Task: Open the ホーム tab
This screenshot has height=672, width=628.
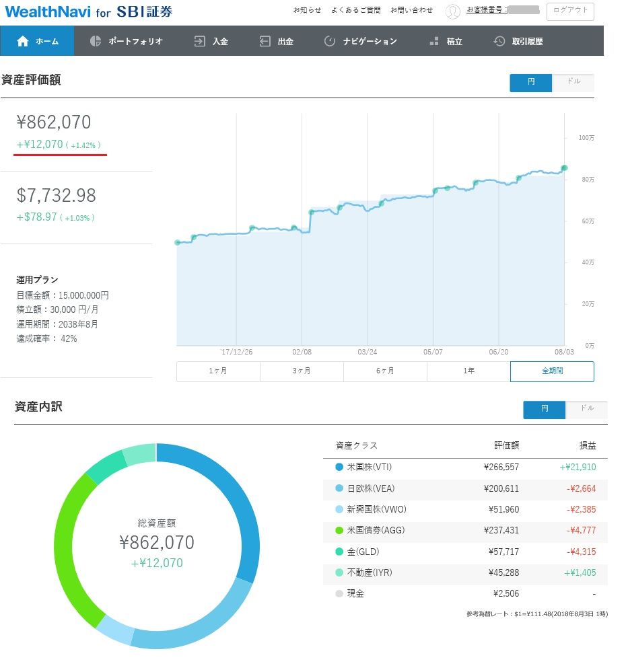Action: tap(37, 41)
